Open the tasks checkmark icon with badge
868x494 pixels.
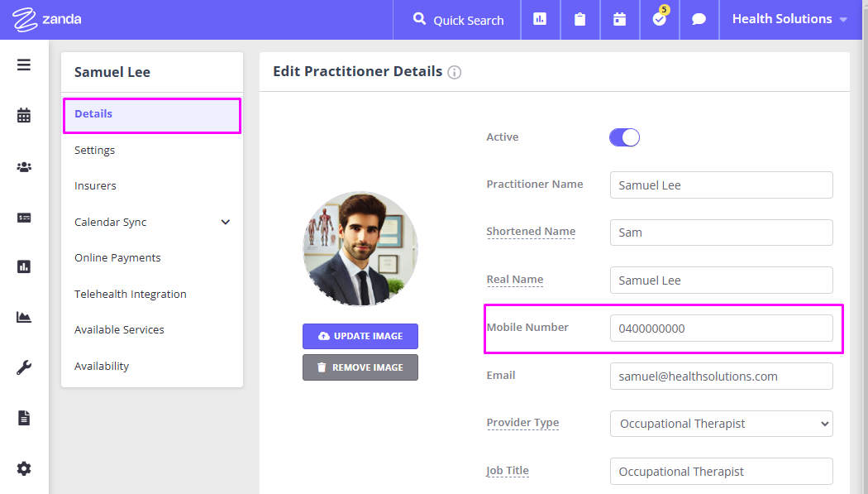pyautogui.click(x=659, y=19)
